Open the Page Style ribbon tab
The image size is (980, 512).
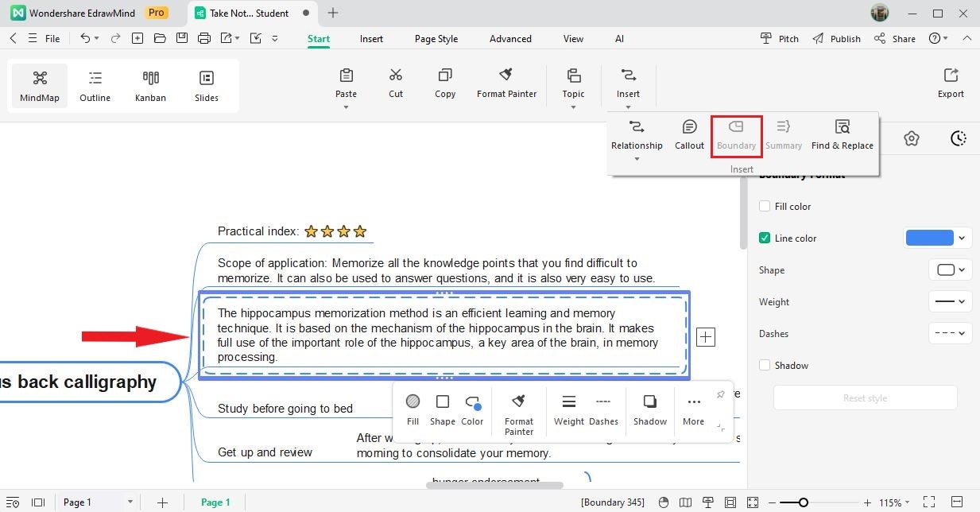tap(436, 39)
